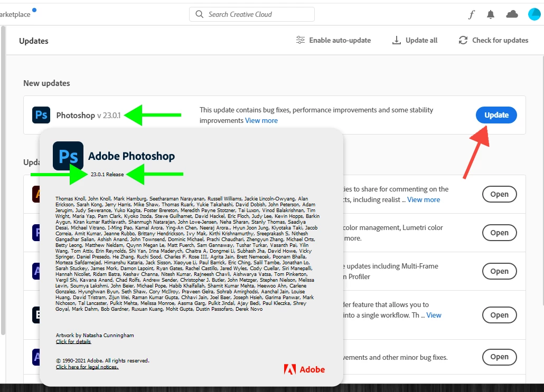Screen dimensions: 544x392
Task: Click 'Artwork by Natasha Cunningham' text
Action: (x=95, y=335)
